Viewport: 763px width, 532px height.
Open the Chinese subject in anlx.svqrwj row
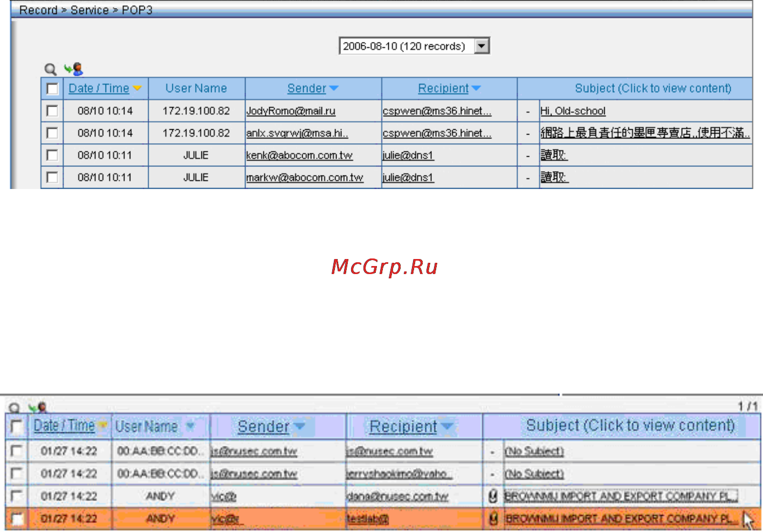645,133
